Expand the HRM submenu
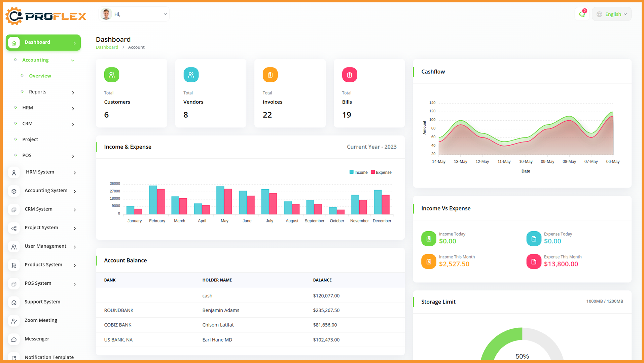This screenshot has width=644, height=363. pyautogui.click(x=73, y=108)
